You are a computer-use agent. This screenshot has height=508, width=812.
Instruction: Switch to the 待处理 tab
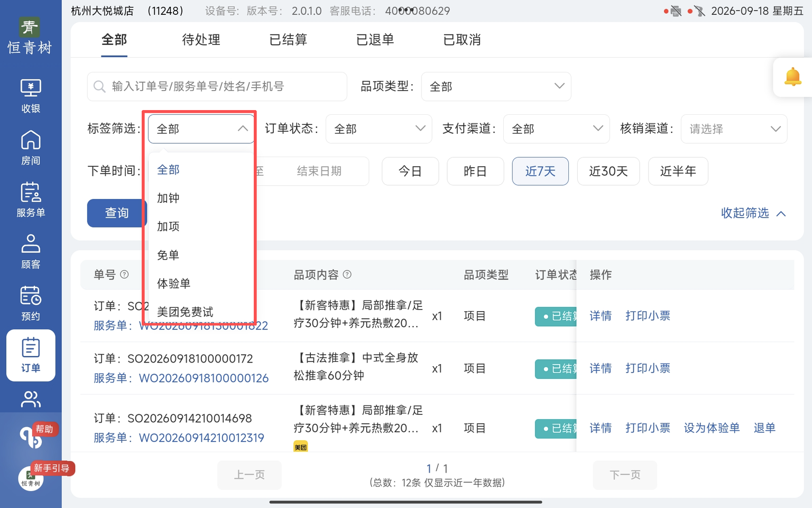tap(201, 40)
